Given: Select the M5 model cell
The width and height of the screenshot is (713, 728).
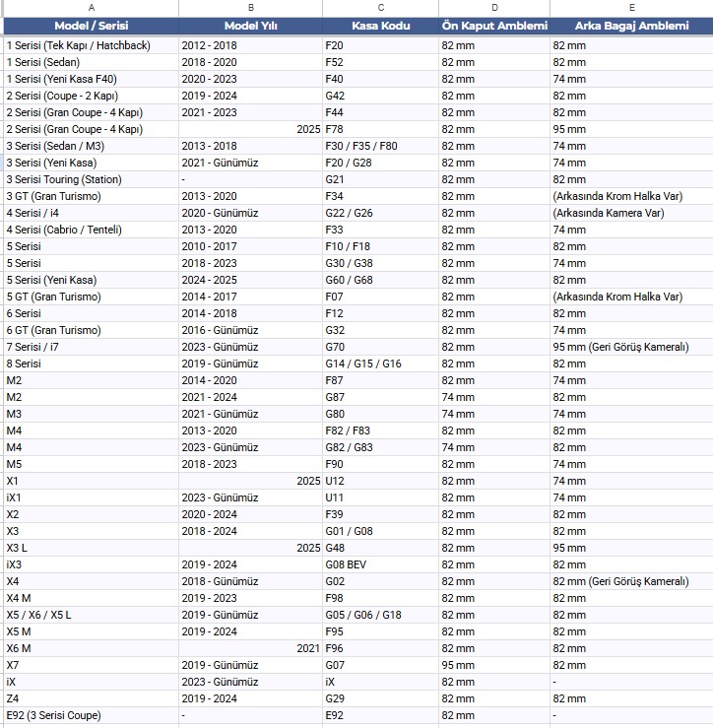Looking at the screenshot, I should click(x=91, y=464).
